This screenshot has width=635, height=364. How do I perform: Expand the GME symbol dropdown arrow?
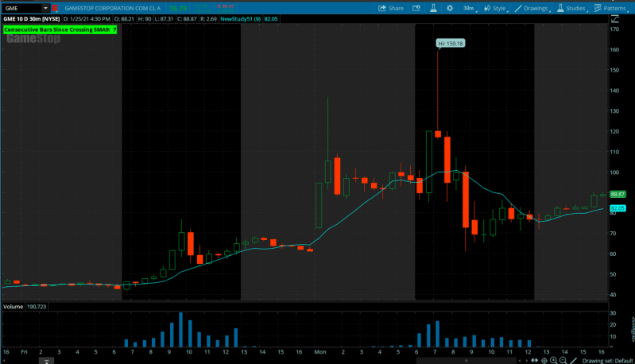click(45, 8)
